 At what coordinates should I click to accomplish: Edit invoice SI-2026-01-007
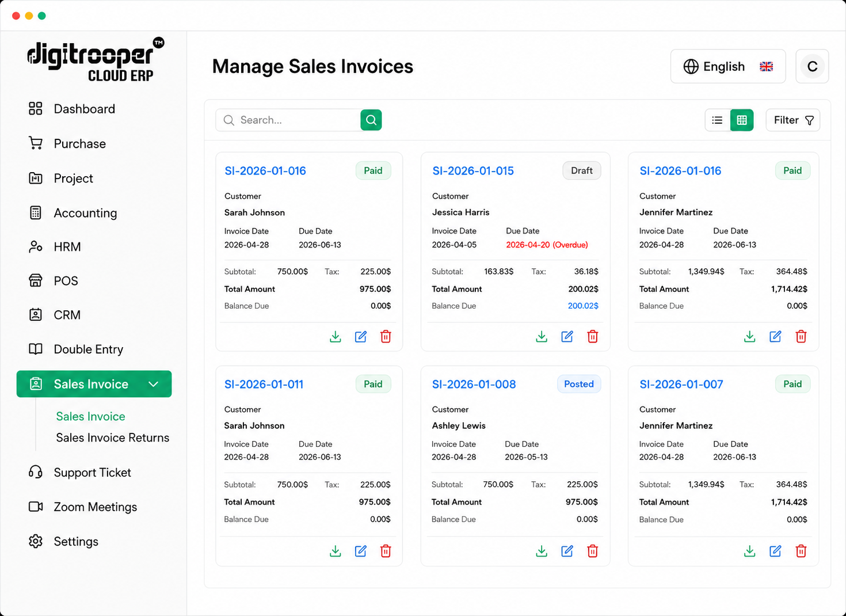775,551
